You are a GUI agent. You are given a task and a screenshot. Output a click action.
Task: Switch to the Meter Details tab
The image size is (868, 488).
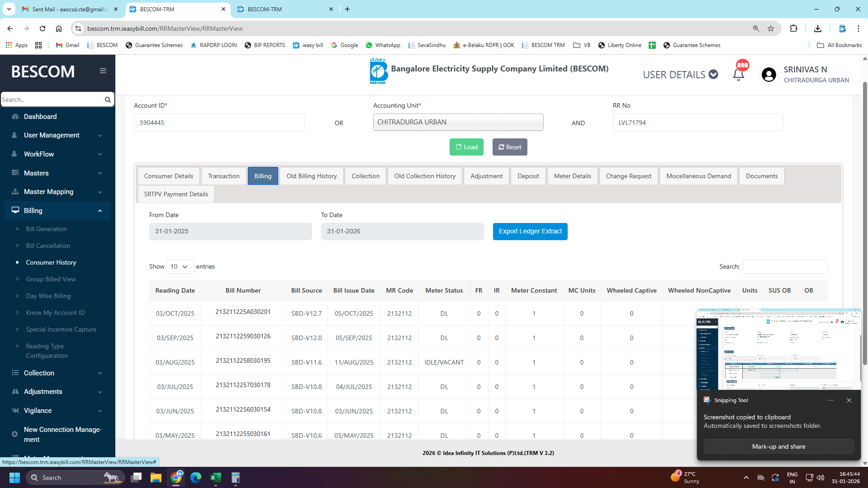click(x=572, y=176)
